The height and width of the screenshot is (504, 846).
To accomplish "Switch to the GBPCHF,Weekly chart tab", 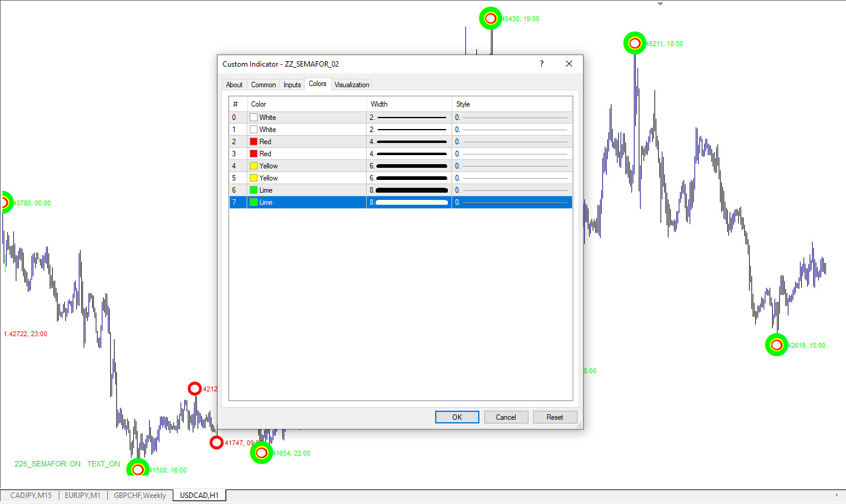I will click(x=139, y=496).
